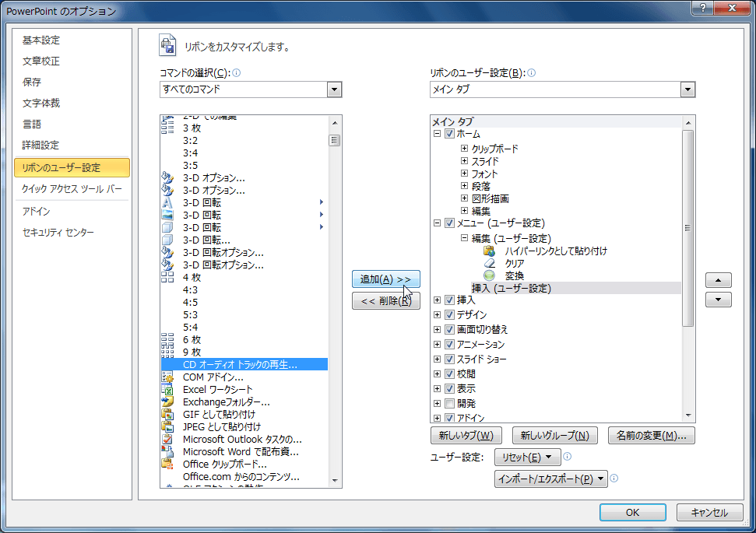Click the first 3-D 回転オプション... icon
The width and height of the screenshot is (756, 533).
(167, 253)
